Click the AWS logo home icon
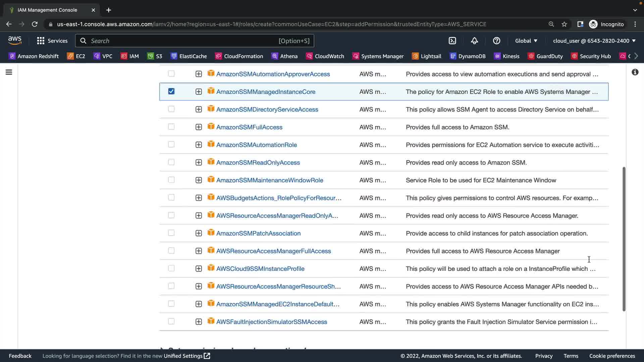The height and width of the screenshot is (362, 644). click(x=15, y=41)
